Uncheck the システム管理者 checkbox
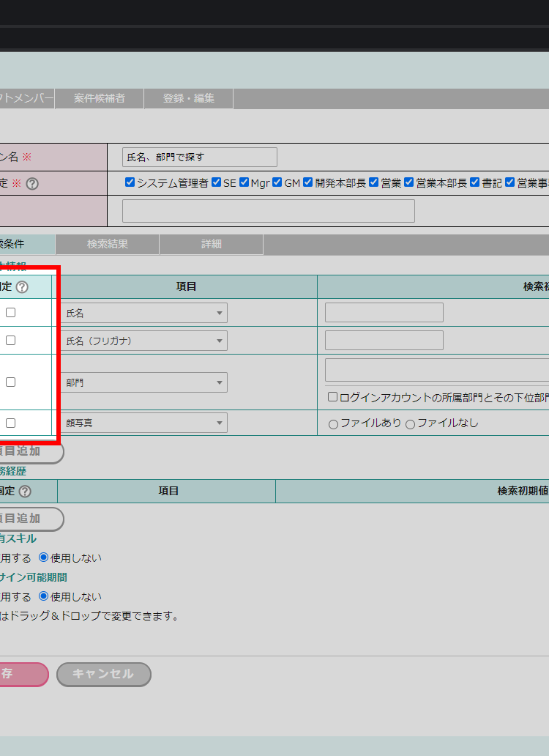 [130, 182]
